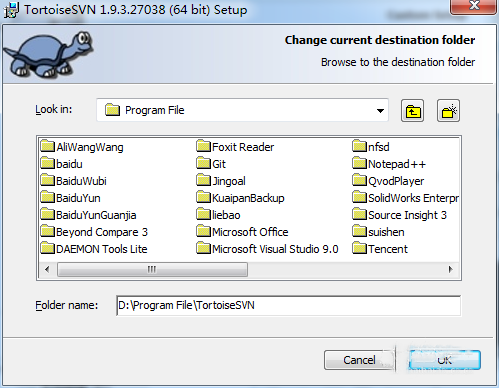Select the BaiduYun folder
Screen dimensions: 499x388
[x=71, y=198]
